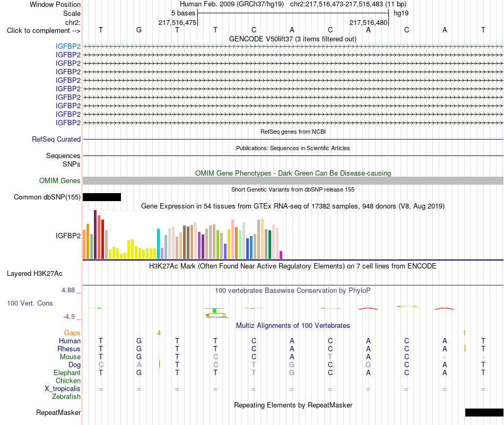The height and width of the screenshot is (425, 504).
Task: Click the 'Human' species label
Action: click(69, 341)
